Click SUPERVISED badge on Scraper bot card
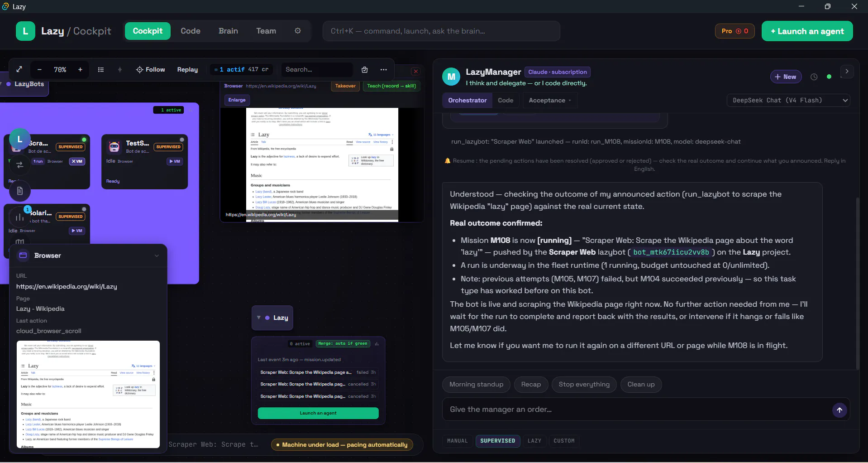This screenshot has width=868, height=463. (71, 147)
